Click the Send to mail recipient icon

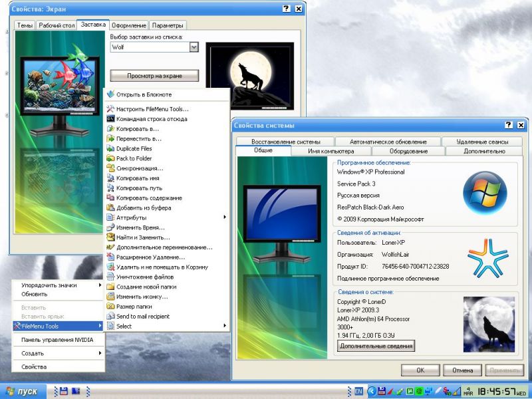pyautogui.click(x=110, y=317)
